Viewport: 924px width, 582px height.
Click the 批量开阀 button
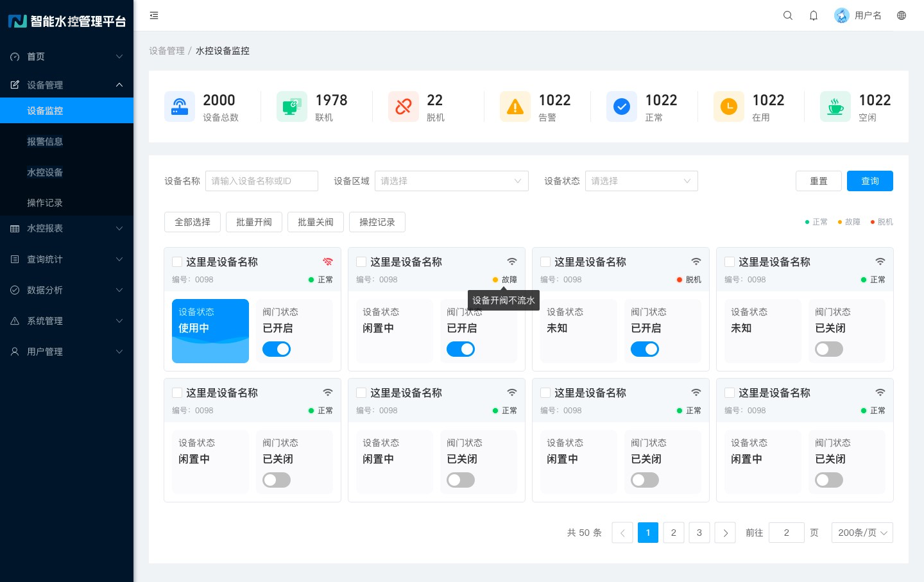(254, 222)
